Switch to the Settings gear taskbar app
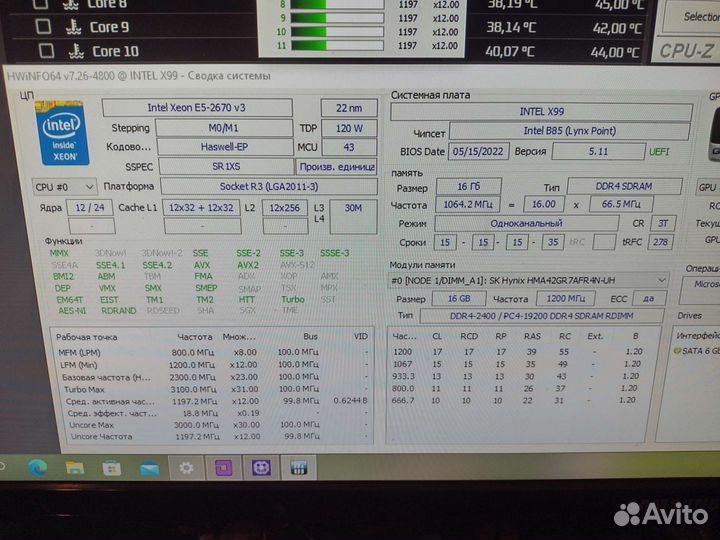This screenshot has width=720, height=540. click(186, 468)
